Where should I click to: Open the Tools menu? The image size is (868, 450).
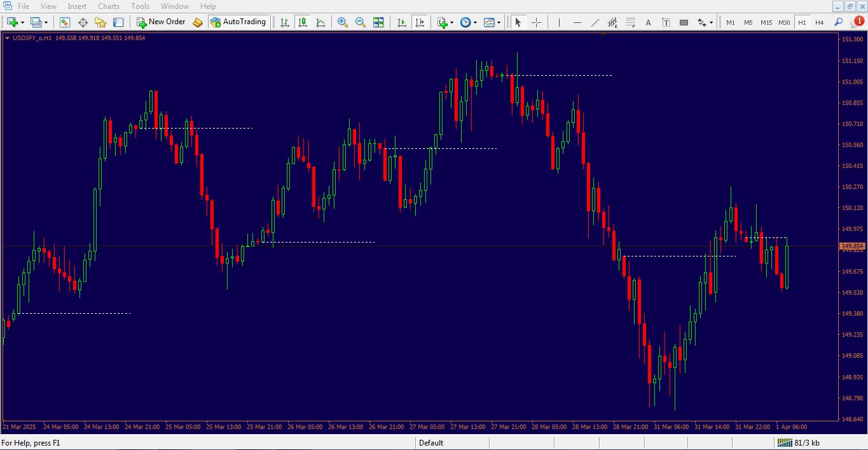coord(140,6)
